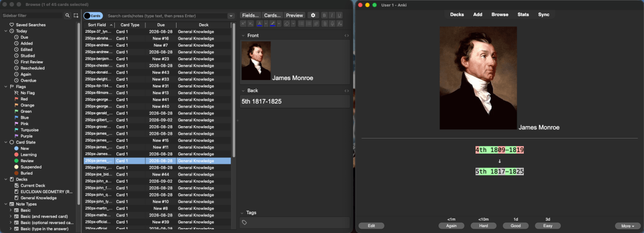Click the sidebar search magnifier icon
Viewport: 644px width, 233px height.
point(68,16)
